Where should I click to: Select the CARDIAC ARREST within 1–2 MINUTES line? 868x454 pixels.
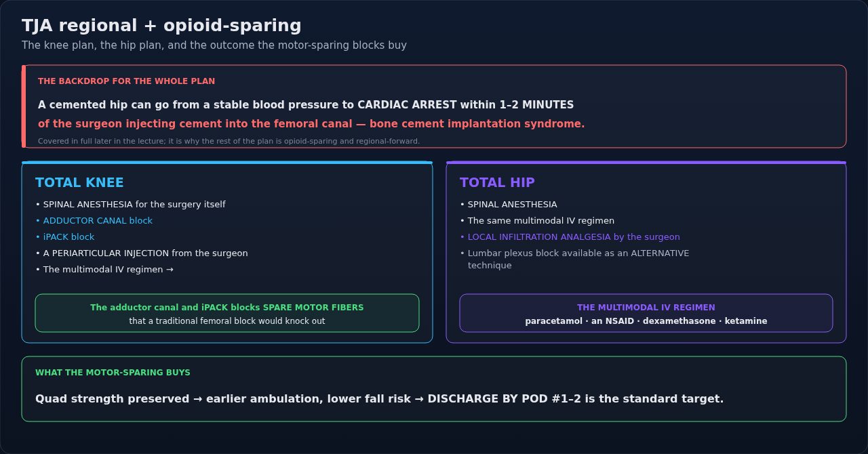click(x=306, y=105)
